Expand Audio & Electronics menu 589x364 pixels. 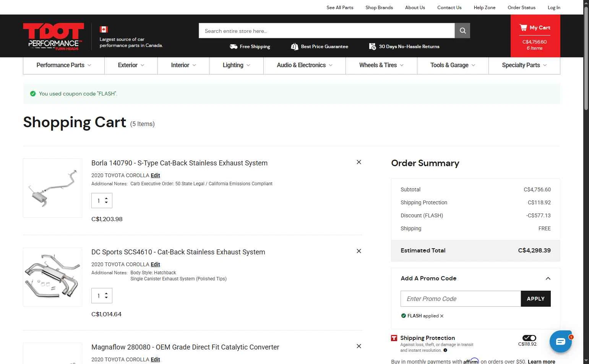[x=305, y=65]
